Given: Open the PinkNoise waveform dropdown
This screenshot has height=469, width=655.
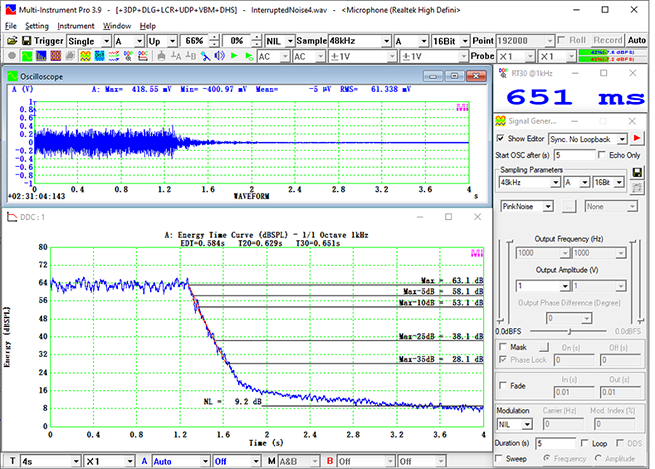Looking at the screenshot, I should 549,205.
